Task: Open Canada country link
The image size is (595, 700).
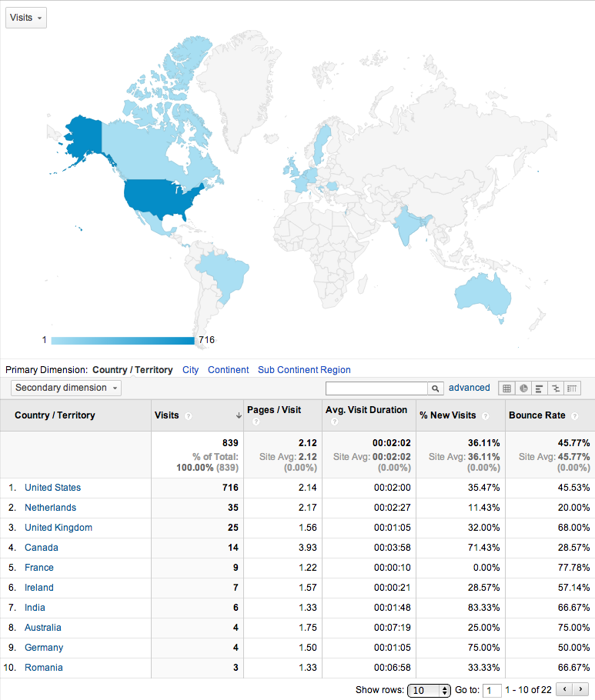Action: click(x=42, y=548)
